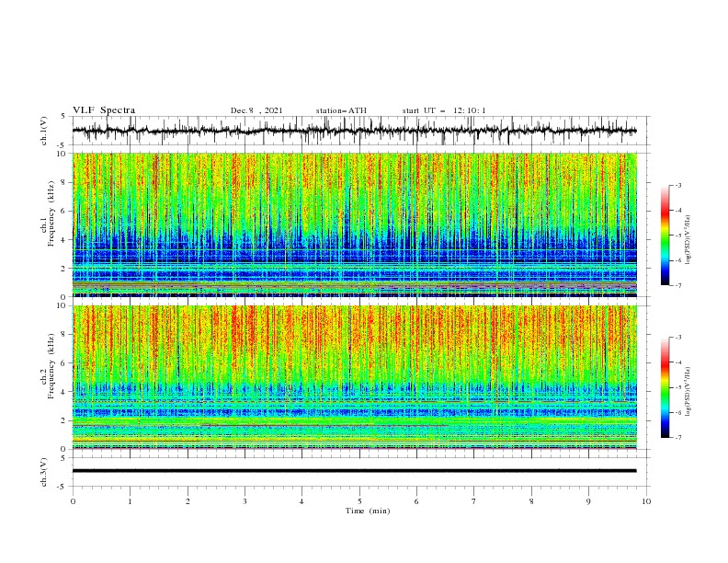Screen dimensions: 728x563
Task: Click time axis tick label "6"
Action: [416, 501]
